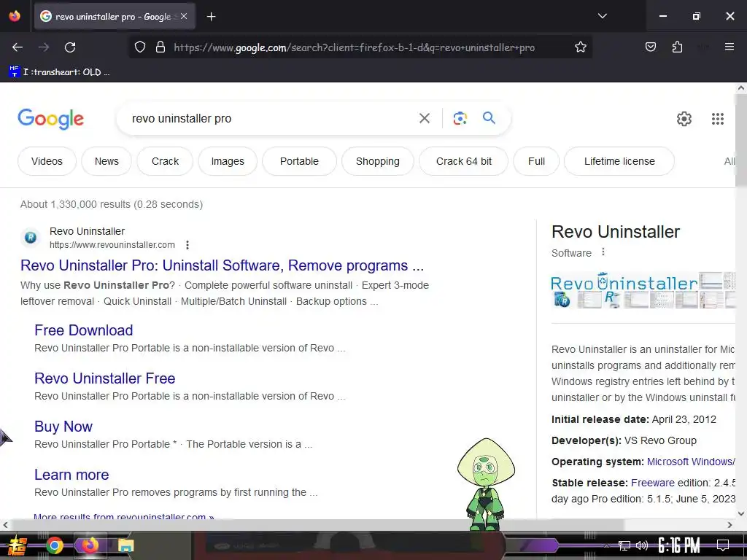Open the tracking protection shield icon

coord(139,47)
